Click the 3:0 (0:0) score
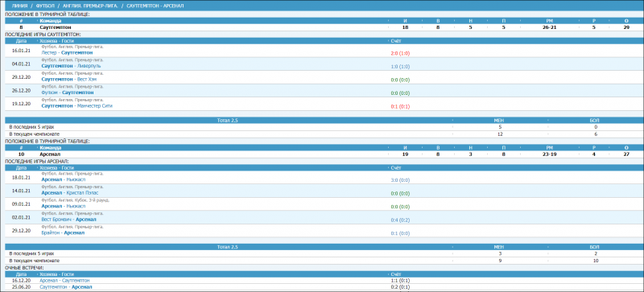644x292 pixels. 400,180
